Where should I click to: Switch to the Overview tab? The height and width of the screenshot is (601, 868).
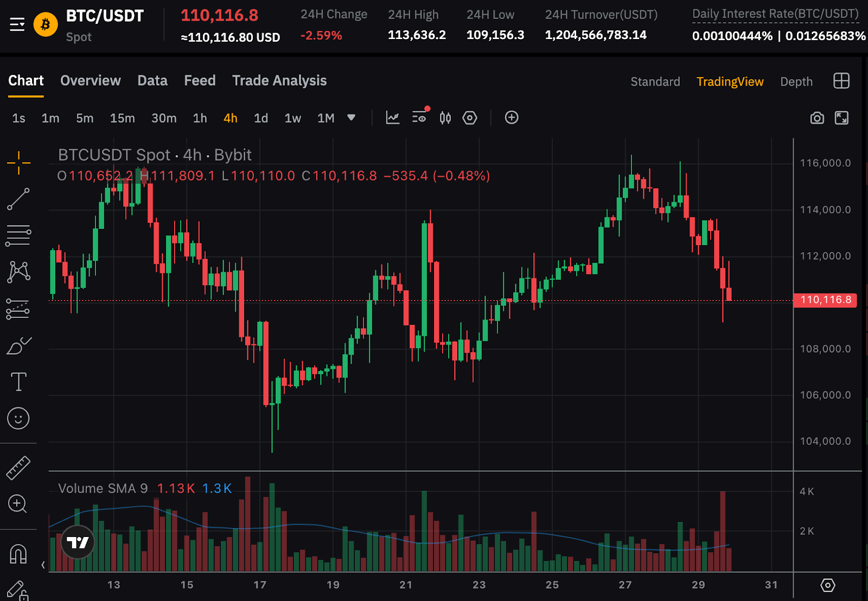tap(91, 81)
